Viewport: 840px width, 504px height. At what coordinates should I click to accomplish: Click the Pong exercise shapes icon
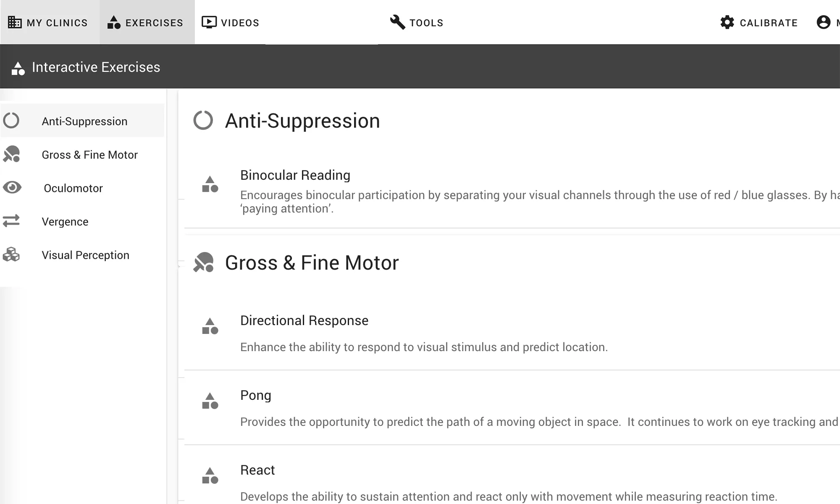210,401
